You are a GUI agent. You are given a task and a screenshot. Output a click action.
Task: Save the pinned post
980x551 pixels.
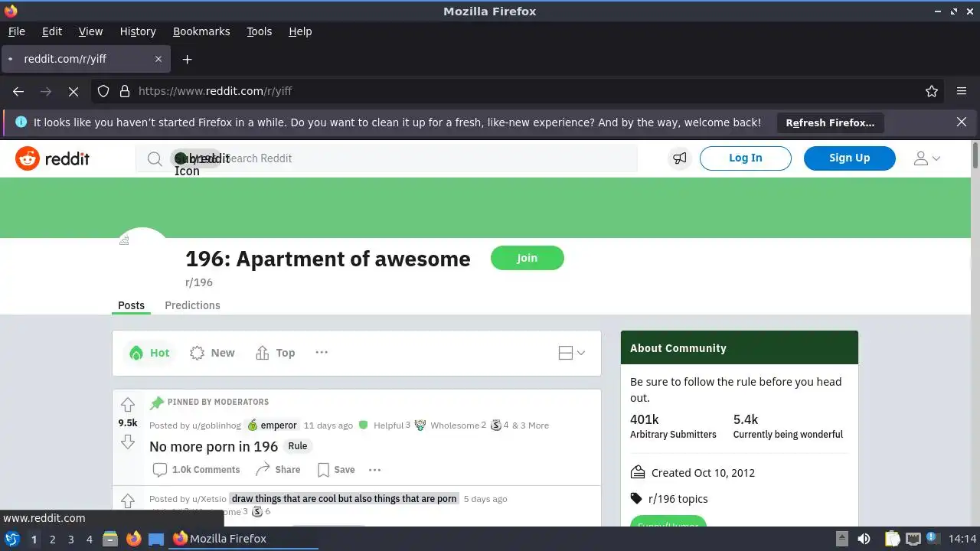pos(336,470)
